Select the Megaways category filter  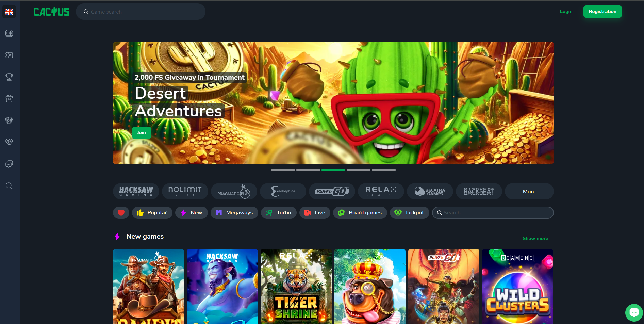point(234,213)
